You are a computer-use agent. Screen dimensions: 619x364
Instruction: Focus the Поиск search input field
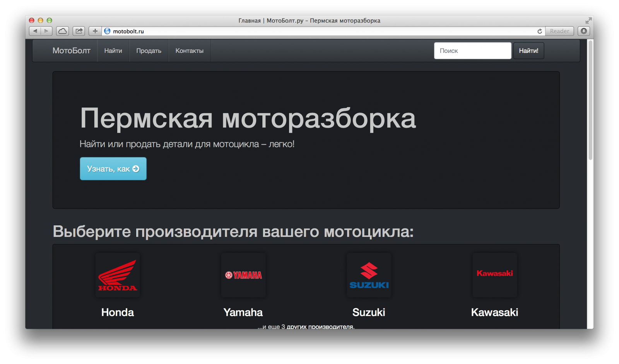click(472, 51)
